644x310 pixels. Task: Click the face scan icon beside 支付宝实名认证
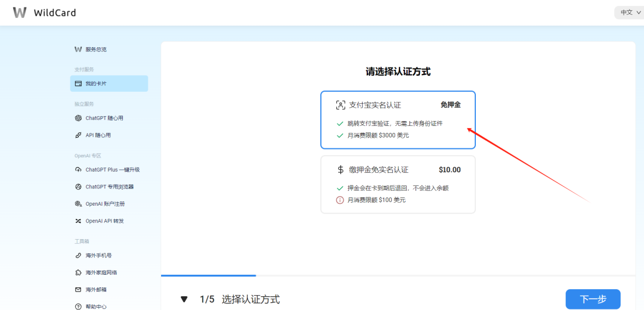click(340, 105)
